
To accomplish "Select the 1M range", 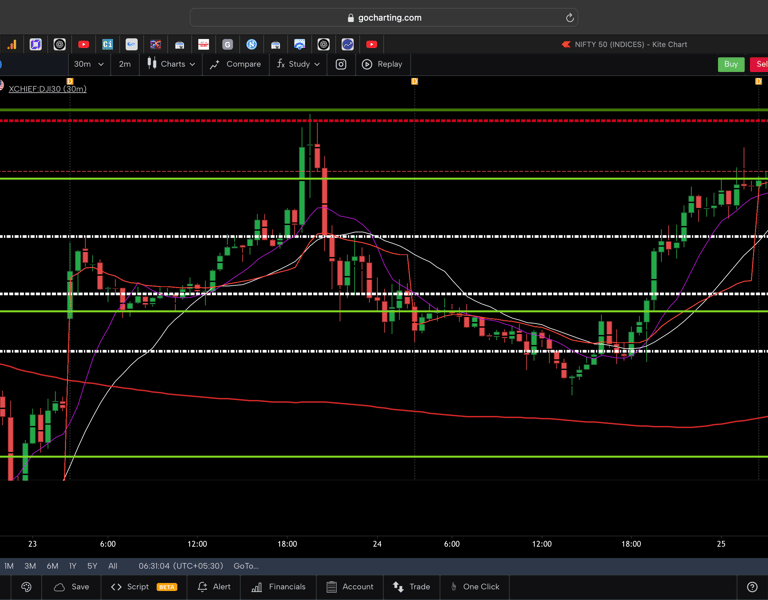I will [9, 566].
